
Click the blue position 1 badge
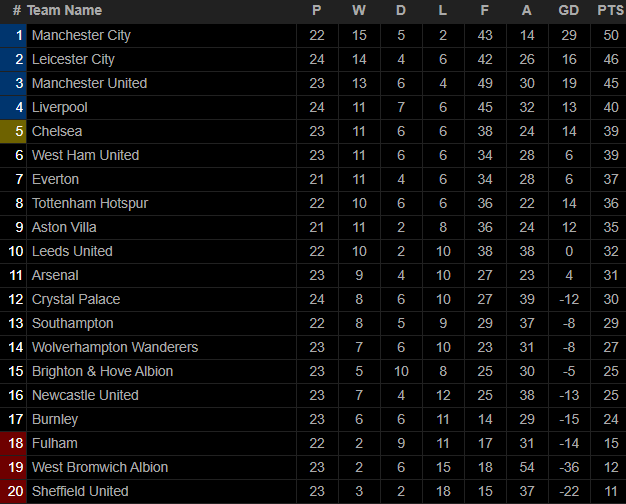pos(13,36)
